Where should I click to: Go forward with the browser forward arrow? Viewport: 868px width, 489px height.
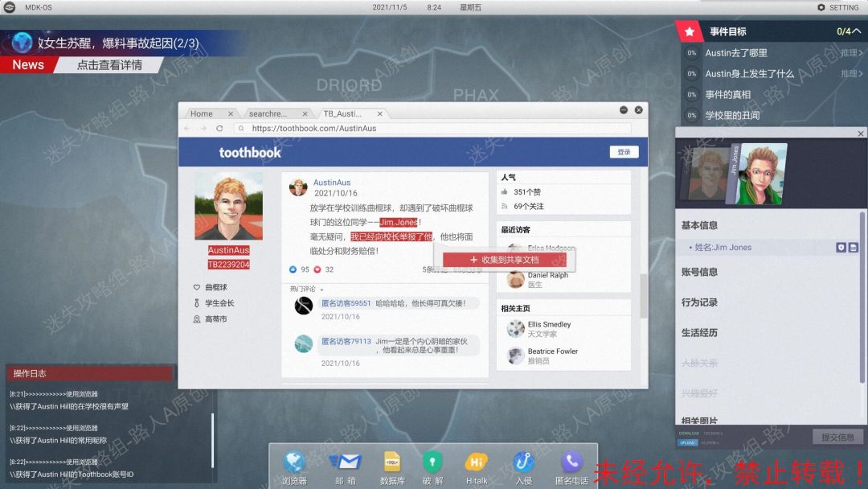203,129
